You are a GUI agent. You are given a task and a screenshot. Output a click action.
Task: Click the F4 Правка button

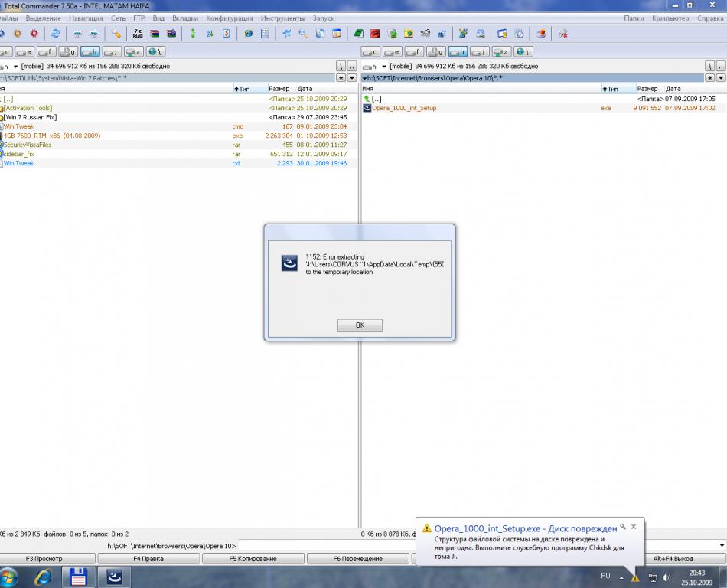tap(148, 559)
